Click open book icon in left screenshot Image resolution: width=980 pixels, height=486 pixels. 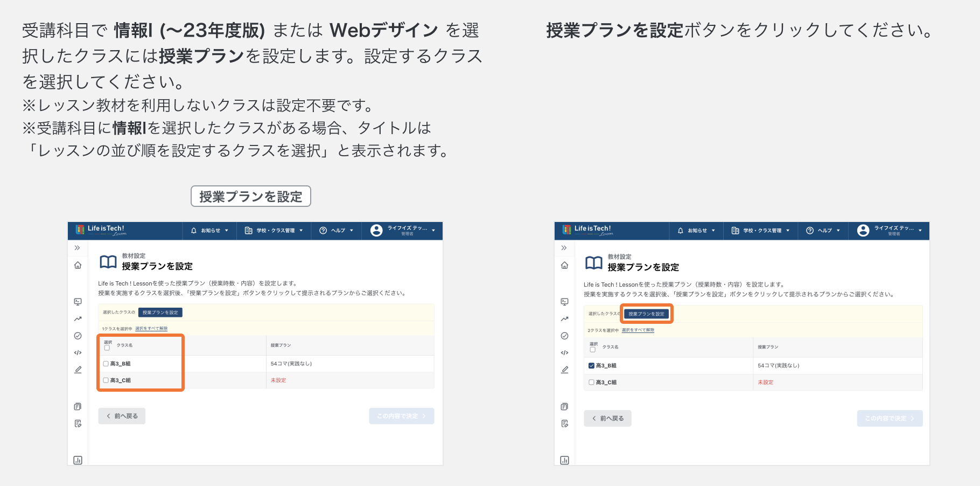coord(108,262)
